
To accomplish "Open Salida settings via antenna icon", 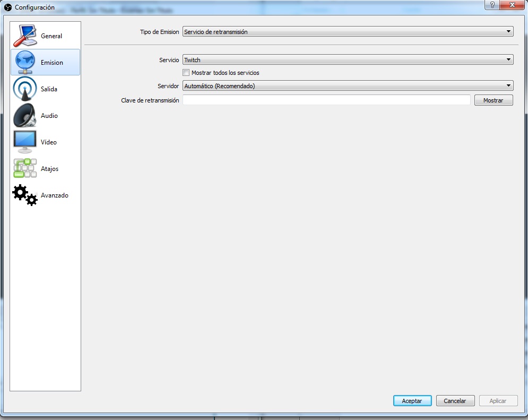I will 24,89.
